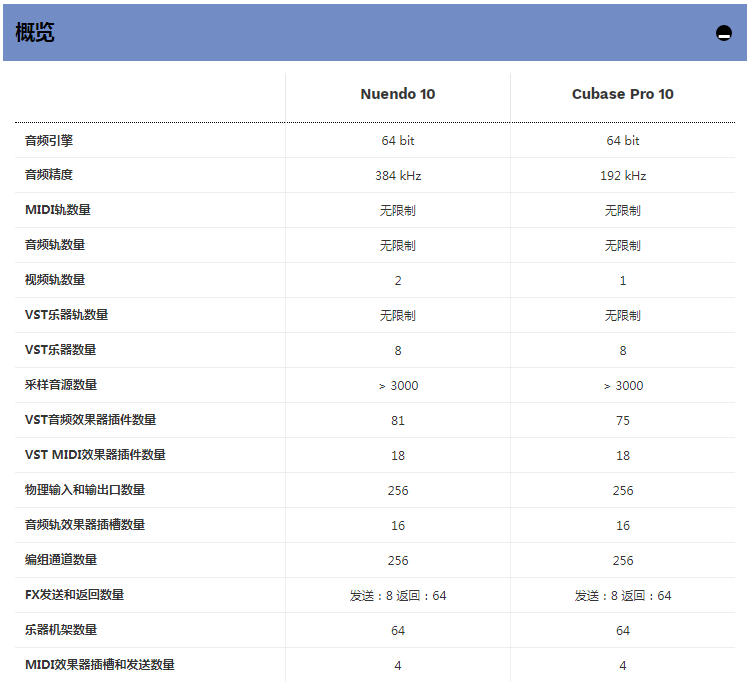Click the VST音频效果器插件数量 row label

[90, 420]
